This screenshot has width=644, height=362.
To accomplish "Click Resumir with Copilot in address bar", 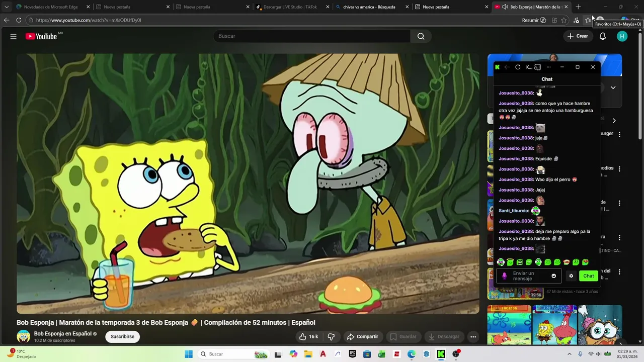I will (534, 20).
